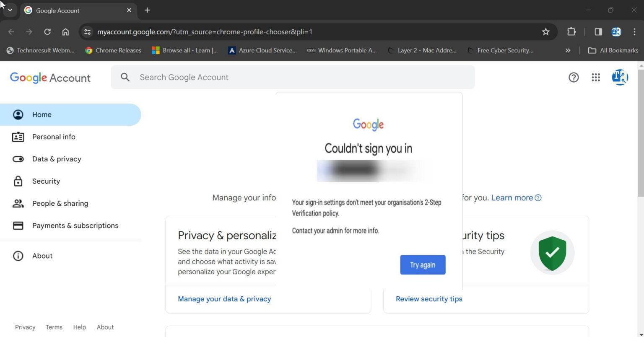View site information icon in address bar
Screen dimensions: 644x337
click(87, 32)
